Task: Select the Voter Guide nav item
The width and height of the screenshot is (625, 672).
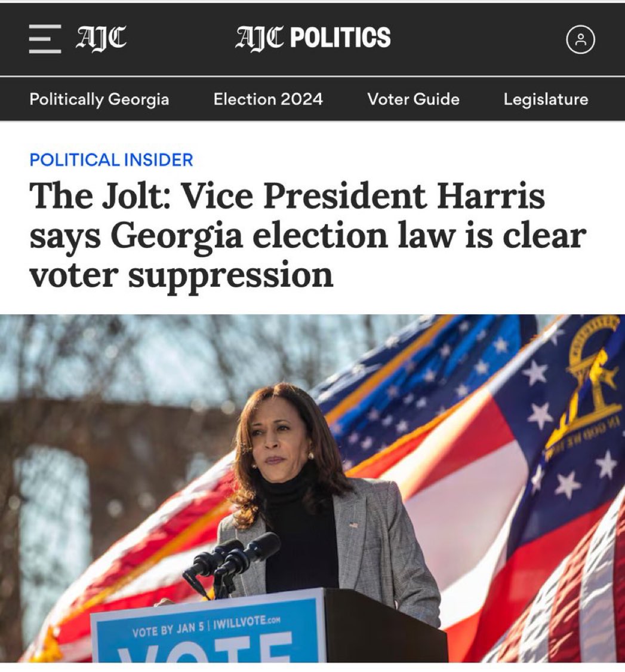Action: click(413, 99)
